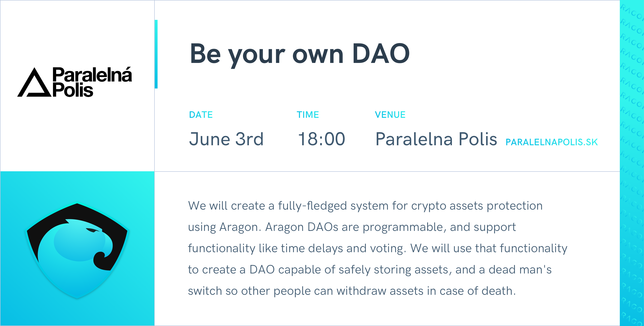The height and width of the screenshot is (326, 644).
Task: Click "dead man's" in the description
Action: [x=520, y=269]
